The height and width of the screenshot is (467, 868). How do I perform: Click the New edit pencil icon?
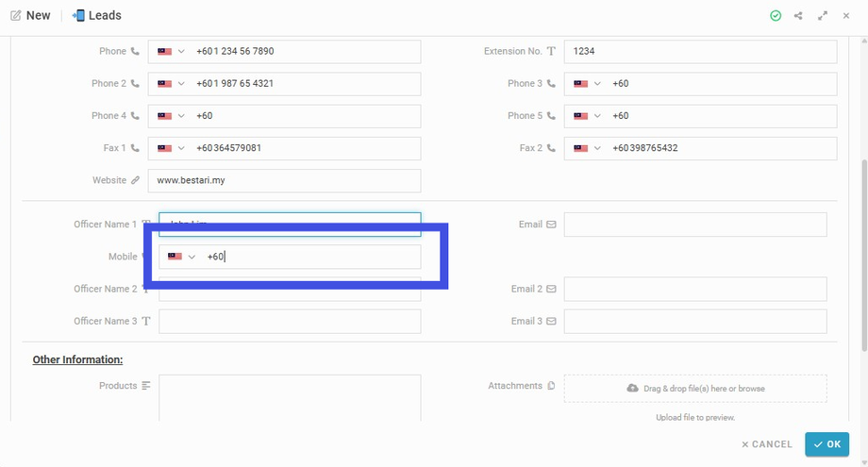pyautogui.click(x=16, y=16)
